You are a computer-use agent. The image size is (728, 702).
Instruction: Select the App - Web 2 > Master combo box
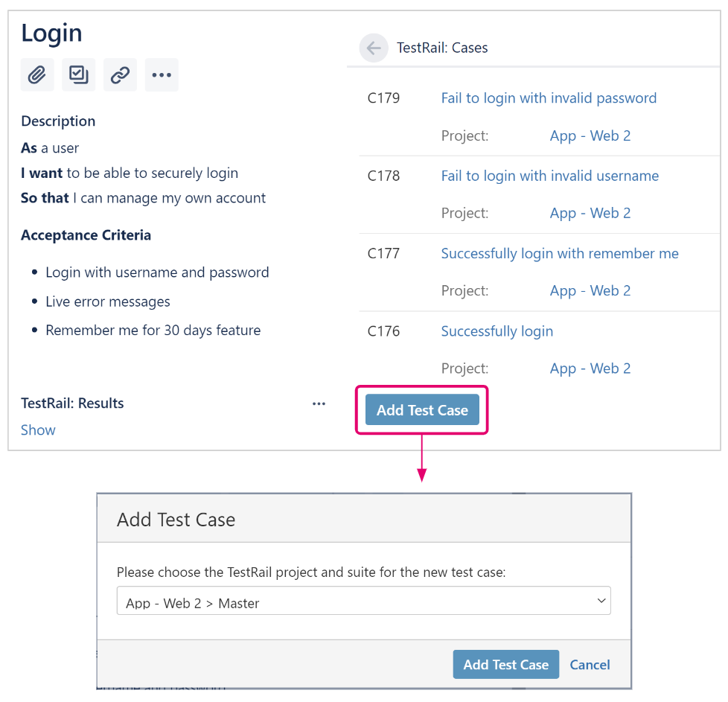363,601
